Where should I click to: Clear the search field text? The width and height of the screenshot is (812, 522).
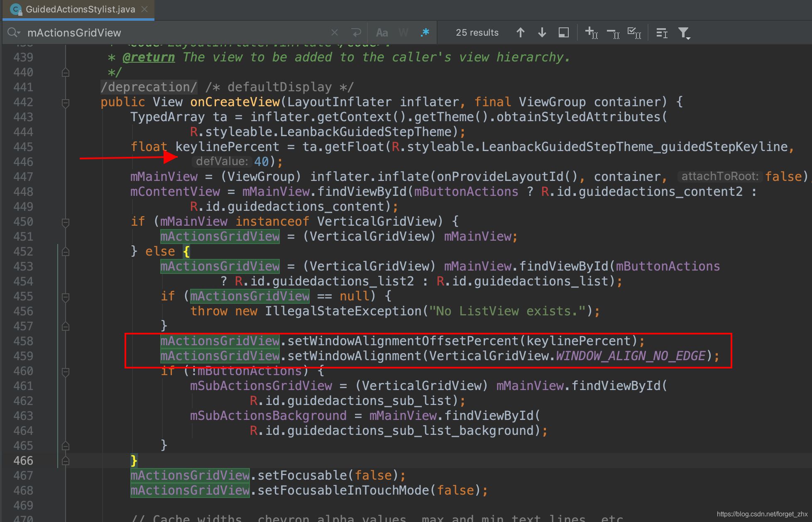(x=335, y=32)
